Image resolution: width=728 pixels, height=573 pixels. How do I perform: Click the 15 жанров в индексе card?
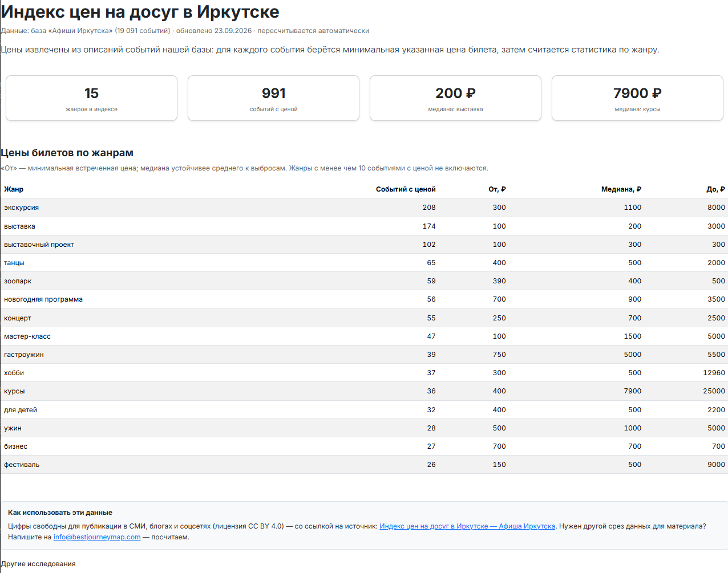pyautogui.click(x=91, y=98)
